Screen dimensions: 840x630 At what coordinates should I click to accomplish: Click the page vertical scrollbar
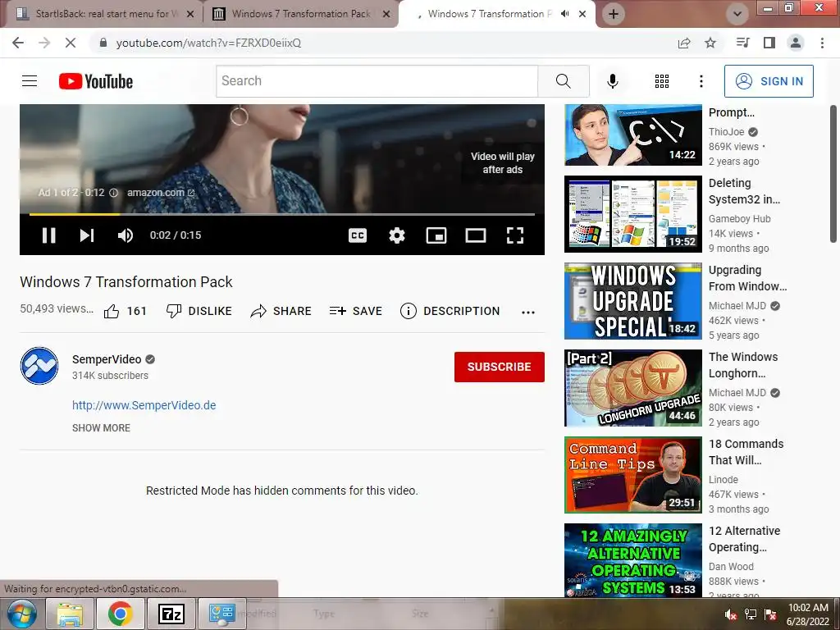(833, 173)
